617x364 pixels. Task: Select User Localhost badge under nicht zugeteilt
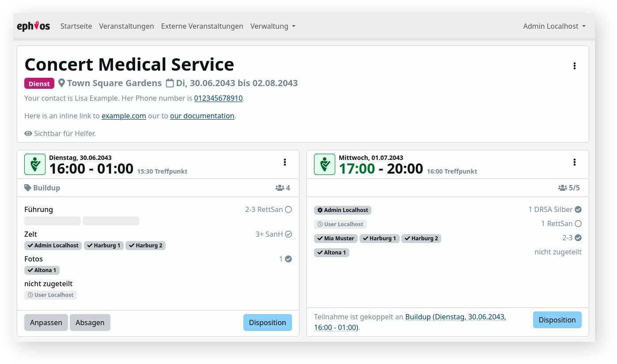point(50,295)
